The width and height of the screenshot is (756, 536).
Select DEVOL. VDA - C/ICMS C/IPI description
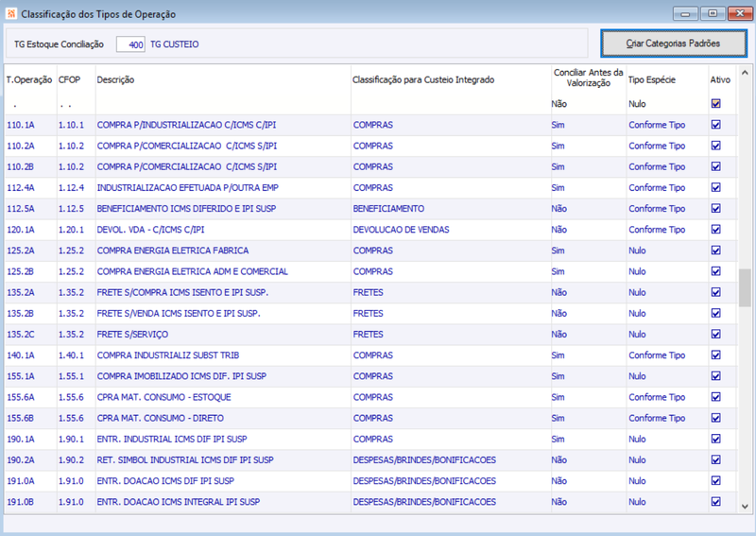tap(150, 230)
